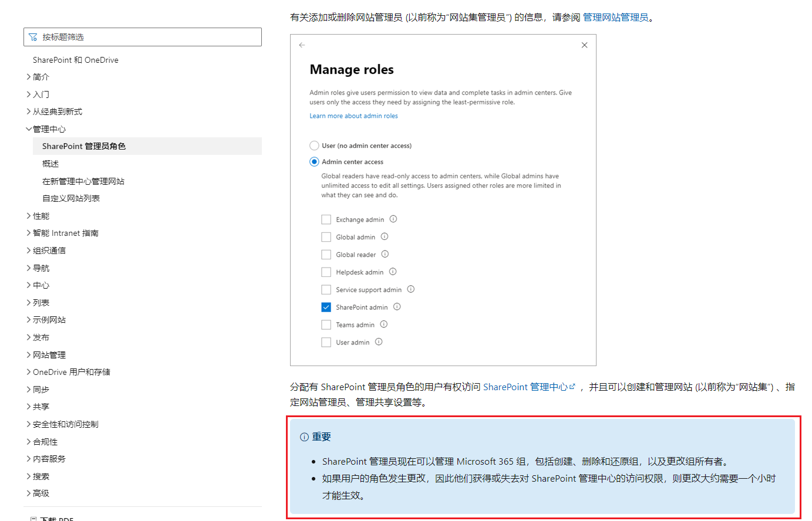The width and height of the screenshot is (812, 521).
Task: Check the User admin checkbox
Action: click(x=326, y=342)
